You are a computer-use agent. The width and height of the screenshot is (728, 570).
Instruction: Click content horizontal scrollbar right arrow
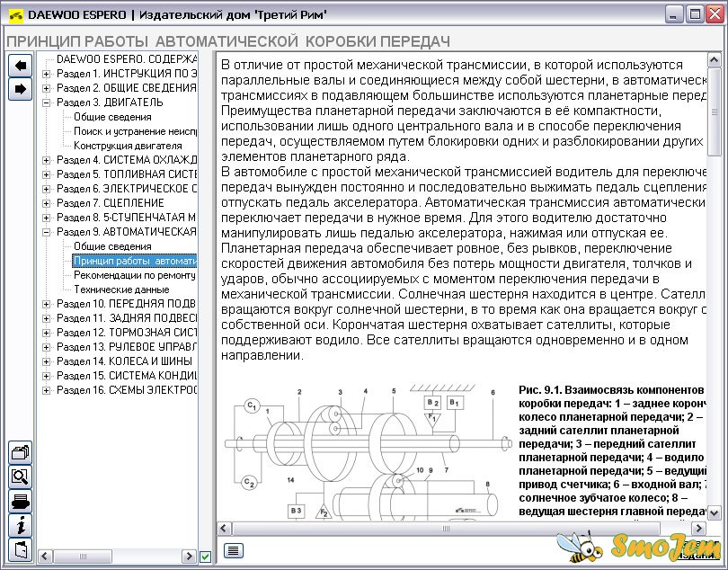pyautogui.click(x=698, y=528)
